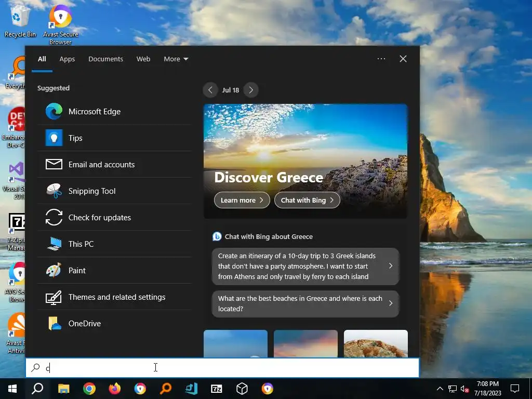The width and height of the screenshot is (532, 399).
Task: Go to next day after Jul 18
Action: (x=251, y=90)
